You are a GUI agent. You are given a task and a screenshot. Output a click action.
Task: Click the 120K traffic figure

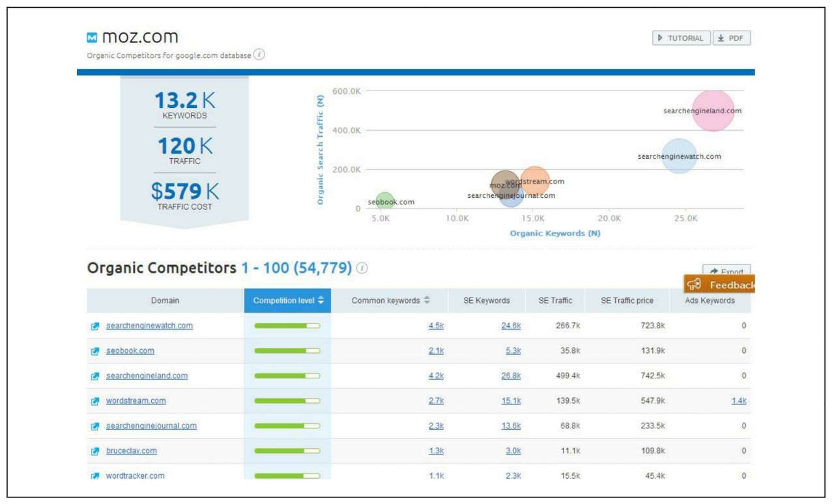point(185,146)
